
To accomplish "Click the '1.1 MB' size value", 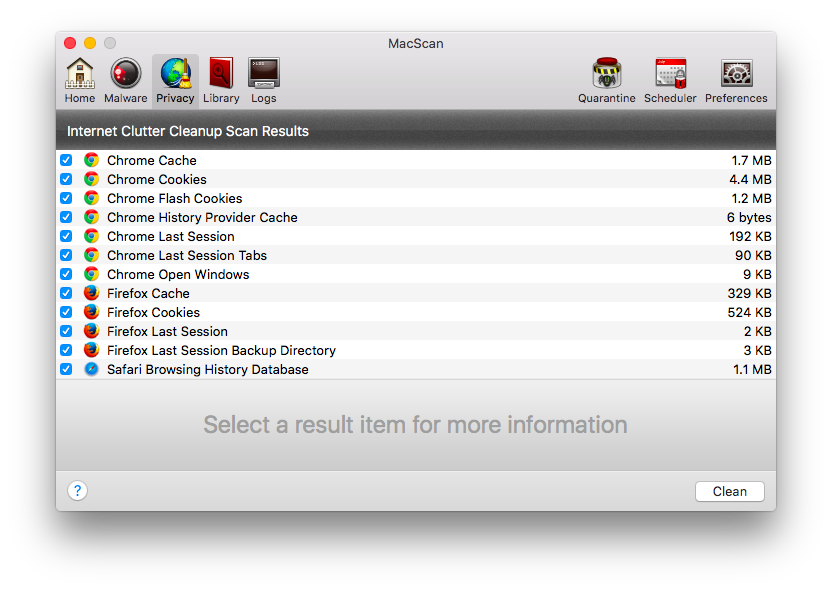I will [752, 369].
